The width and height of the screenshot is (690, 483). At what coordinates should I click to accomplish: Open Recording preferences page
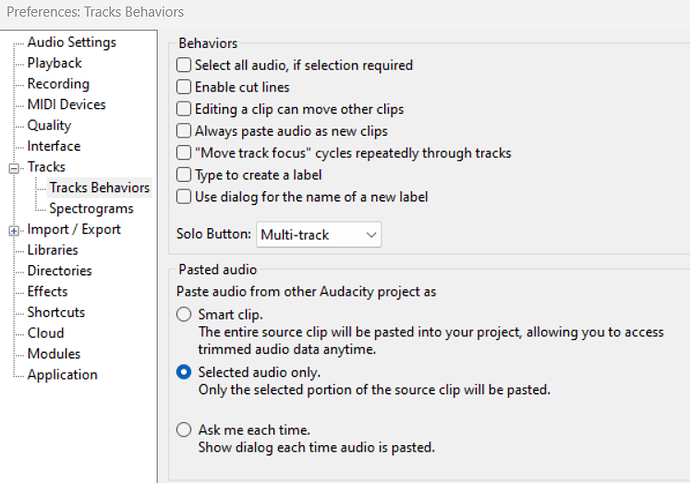pos(58,84)
